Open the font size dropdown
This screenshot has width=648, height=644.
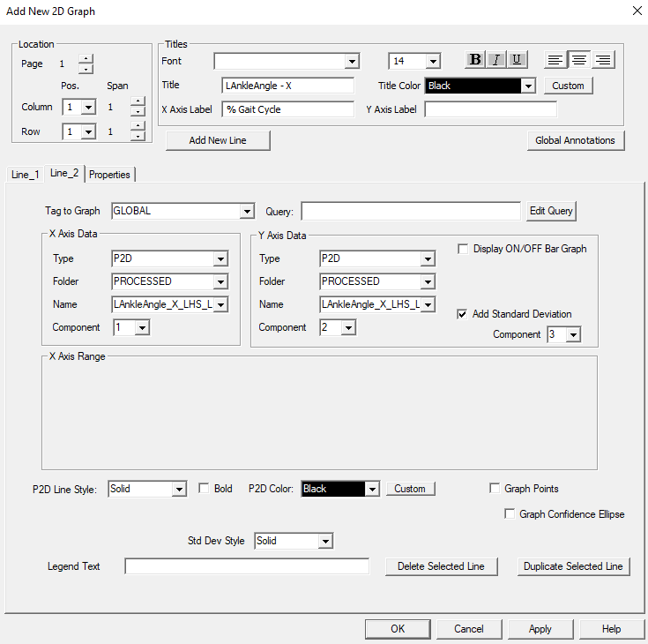click(x=432, y=62)
